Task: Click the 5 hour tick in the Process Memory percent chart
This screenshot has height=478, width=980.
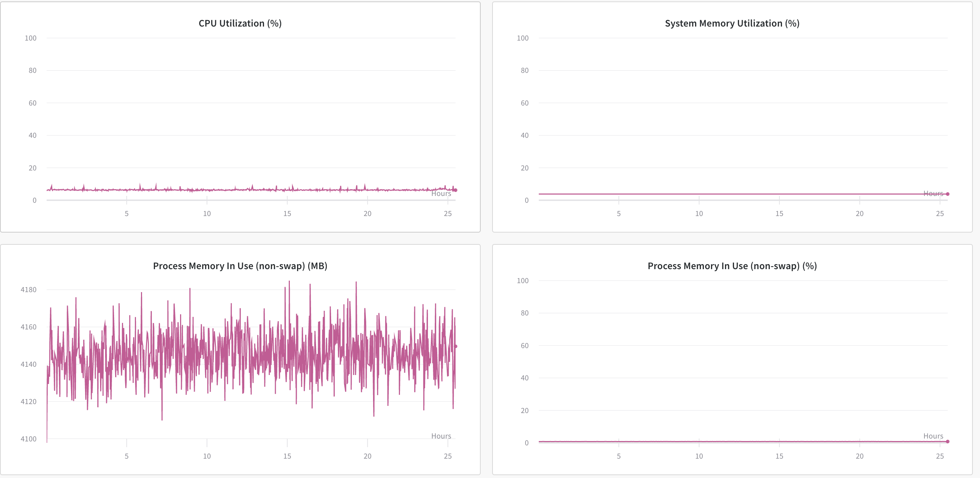Action: (x=618, y=456)
